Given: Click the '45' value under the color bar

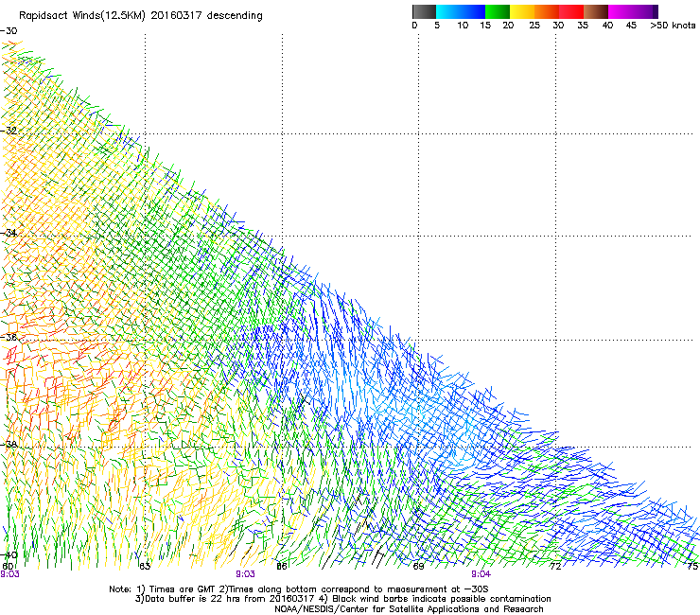Looking at the screenshot, I should pyautogui.click(x=631, y=26).
